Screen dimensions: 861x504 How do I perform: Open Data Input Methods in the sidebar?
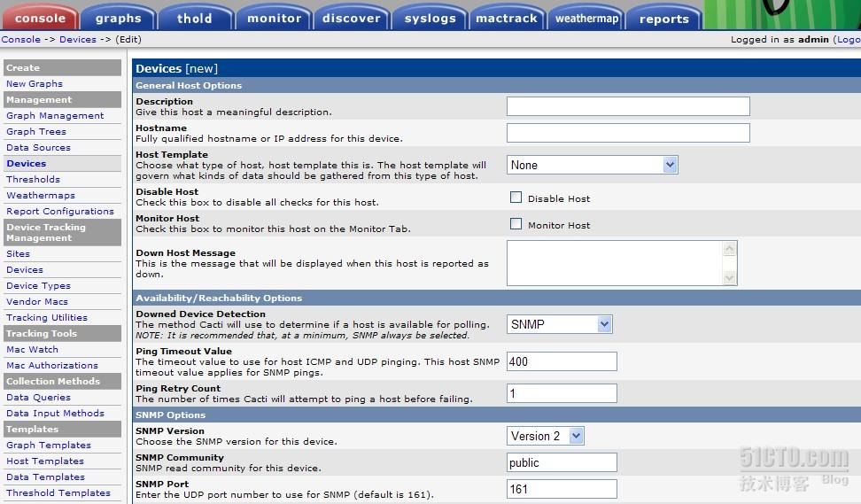pos(55,413)
